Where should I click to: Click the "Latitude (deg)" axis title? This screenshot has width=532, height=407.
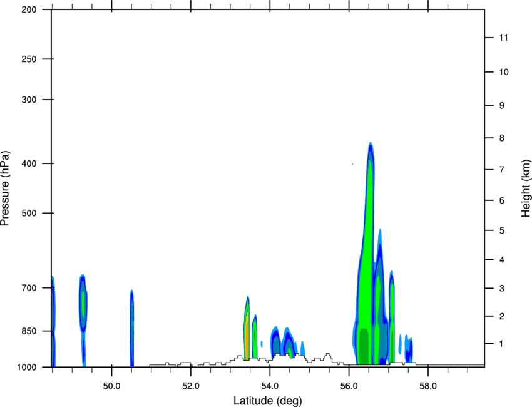[267, 401]
